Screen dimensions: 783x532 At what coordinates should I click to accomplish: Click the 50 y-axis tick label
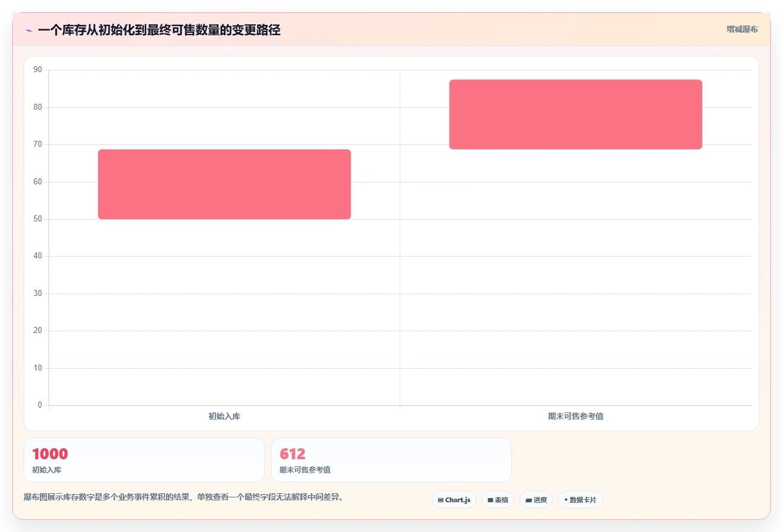pos(38,219)
